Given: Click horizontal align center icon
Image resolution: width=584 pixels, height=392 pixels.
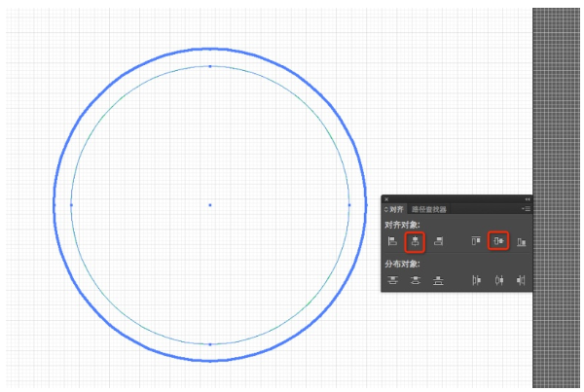Looking at the screenshot, I should click(x=416, y=241).
